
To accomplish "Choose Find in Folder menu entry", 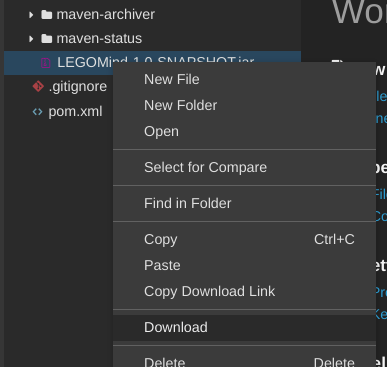I will coord(244,203).
